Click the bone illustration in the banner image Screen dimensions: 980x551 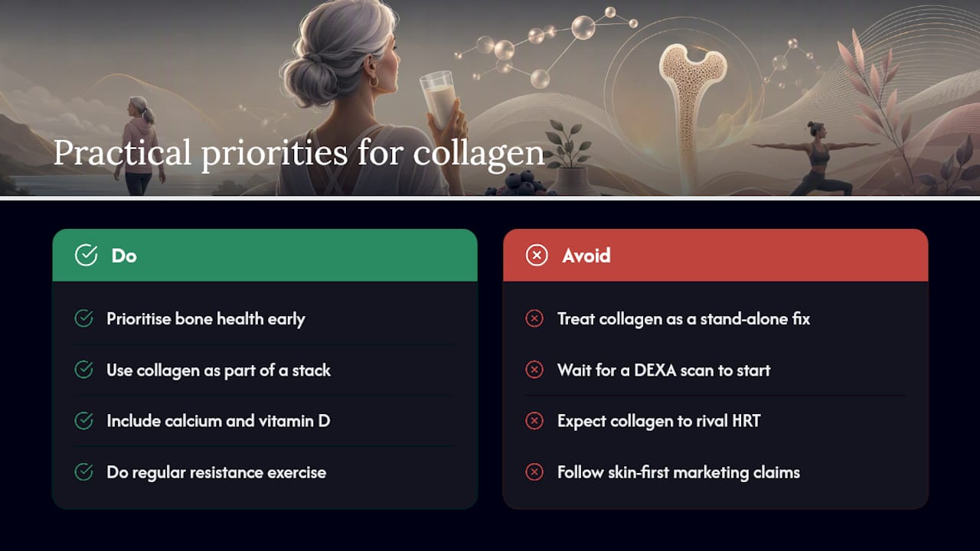(692, 115)
